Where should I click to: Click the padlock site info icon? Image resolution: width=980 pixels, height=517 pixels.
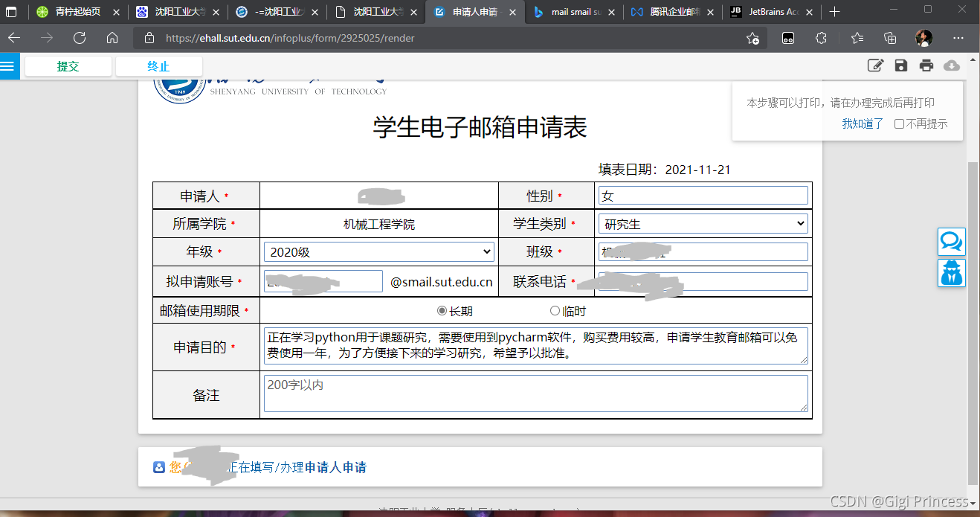click(x=149, y=38)
